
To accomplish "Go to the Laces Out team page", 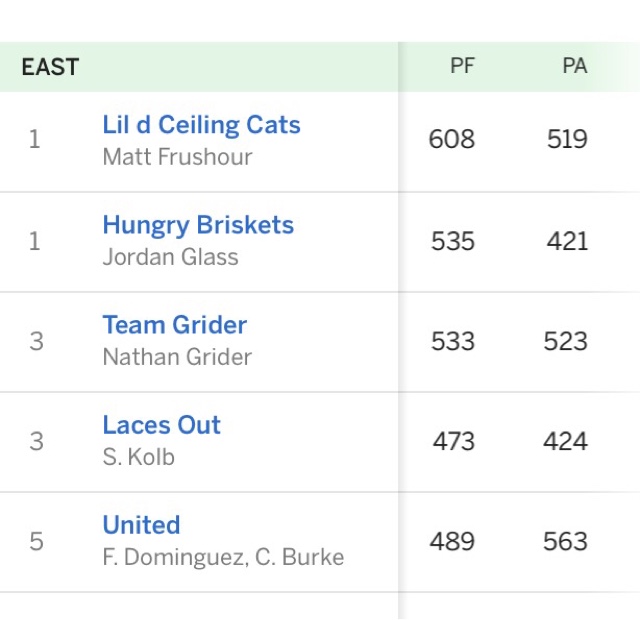I will (x=161, y=425).
